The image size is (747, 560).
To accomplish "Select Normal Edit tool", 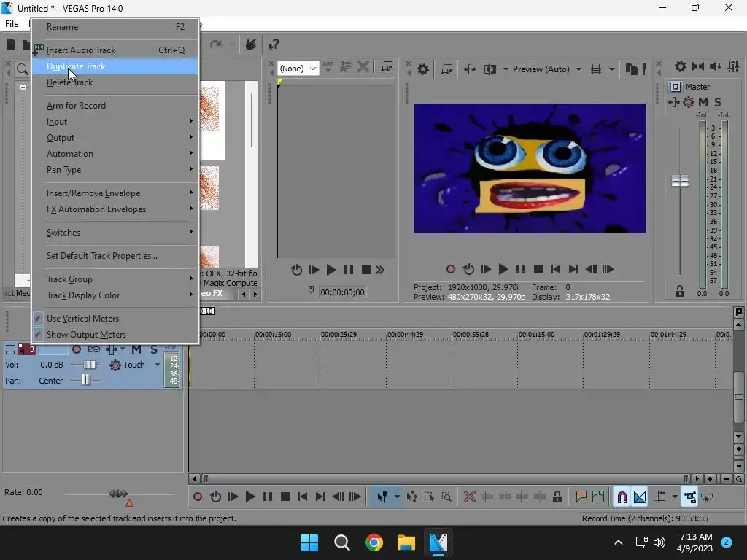I will (382, 497).
